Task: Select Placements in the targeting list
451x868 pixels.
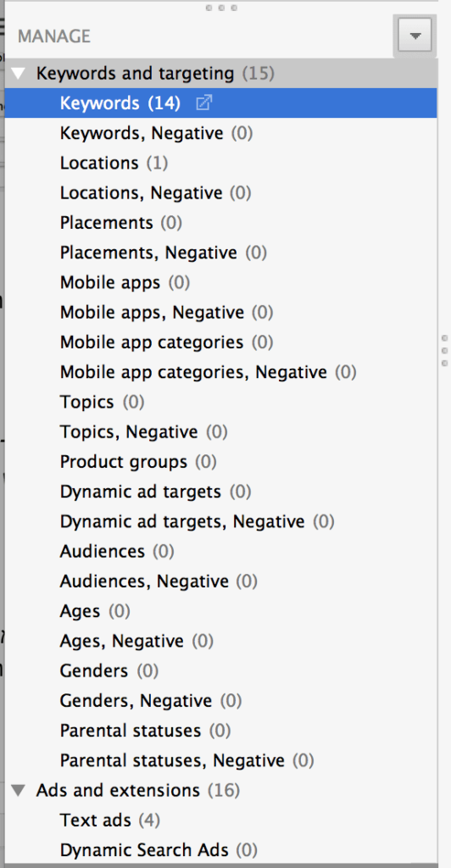Action: [x=220, y=223]
